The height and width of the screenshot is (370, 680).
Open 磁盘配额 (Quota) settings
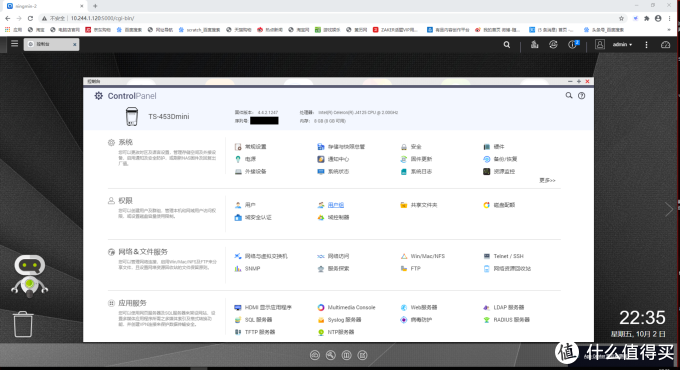click(x=499, y=205)
